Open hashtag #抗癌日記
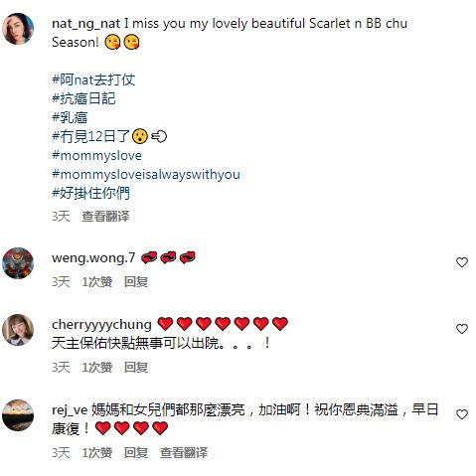 [83, 98]
